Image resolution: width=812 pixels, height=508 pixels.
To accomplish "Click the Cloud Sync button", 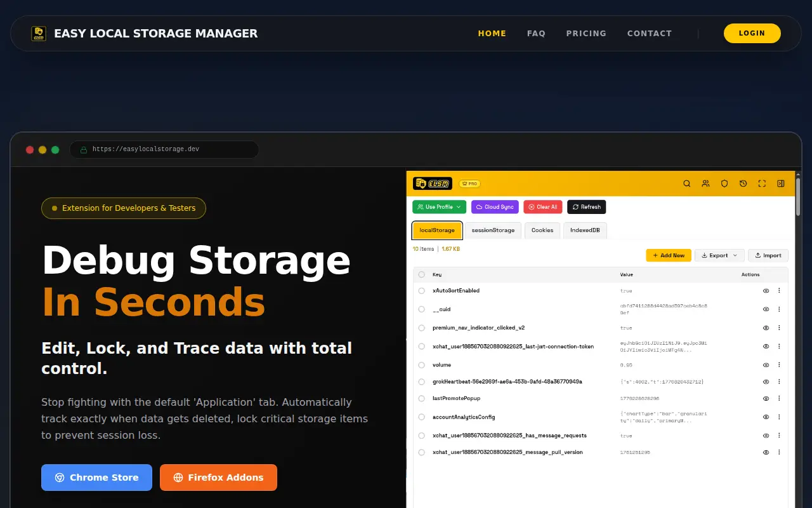I will 495,207.
